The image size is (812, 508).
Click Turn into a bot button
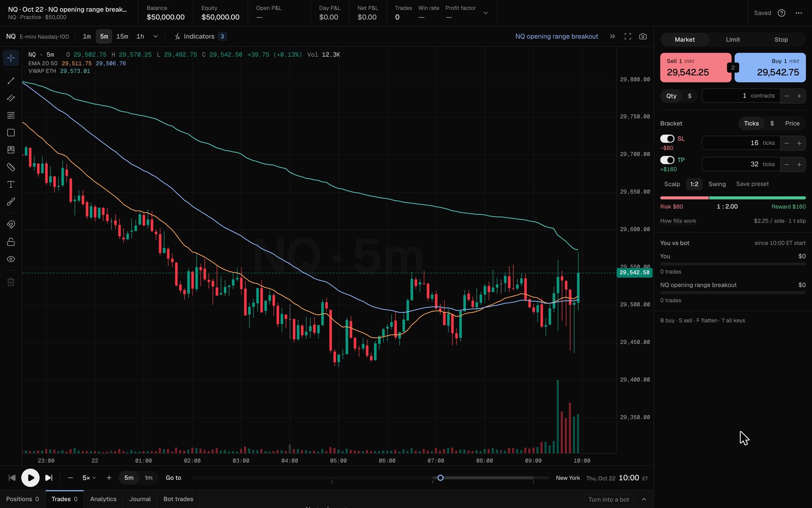click(609, 500)
